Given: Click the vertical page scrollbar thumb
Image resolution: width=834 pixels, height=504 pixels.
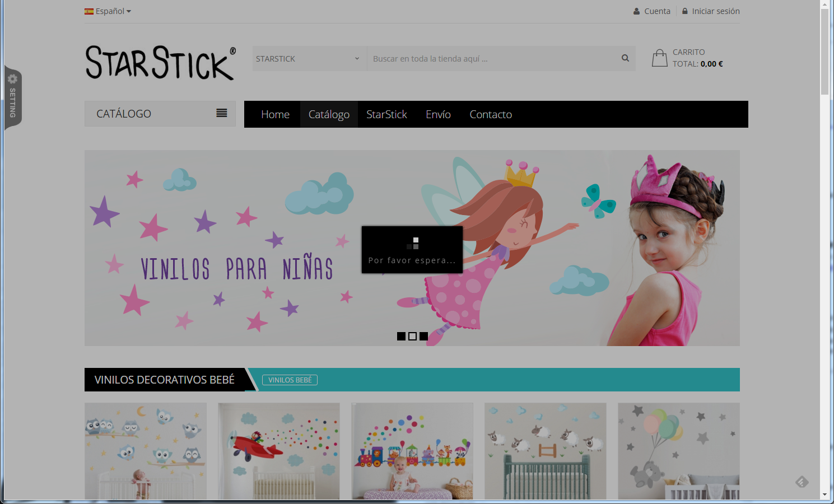Looking at the screenshot, I should 824,50.
